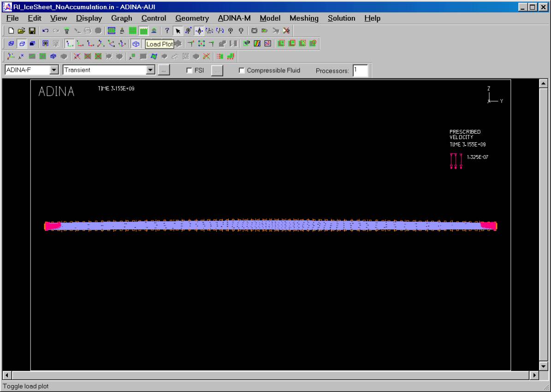The width and height of the screenshot is (551, 392).
Task: Click the horizontal scrollbar right arrow
Action: pyautogui.click(x=535, y=375)
